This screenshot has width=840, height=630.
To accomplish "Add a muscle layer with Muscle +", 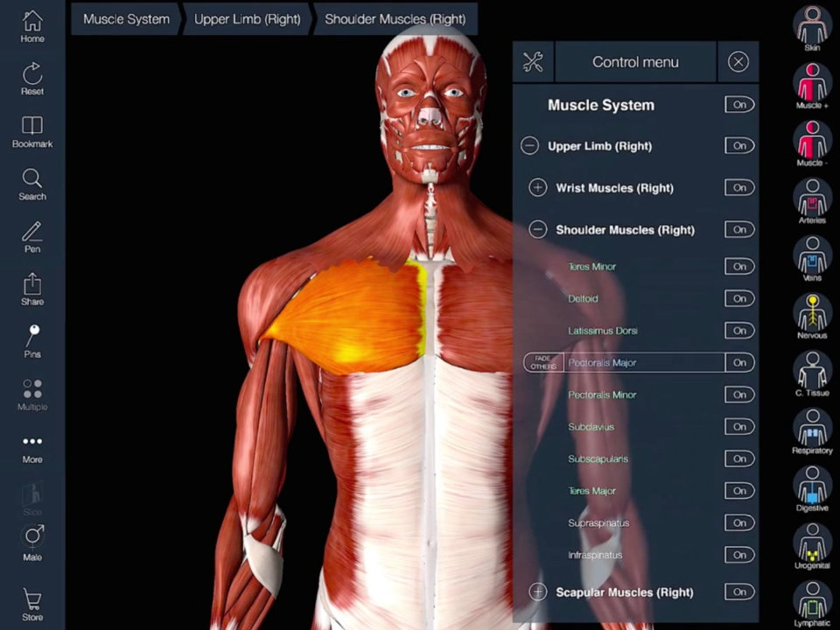I will [812, 86].
